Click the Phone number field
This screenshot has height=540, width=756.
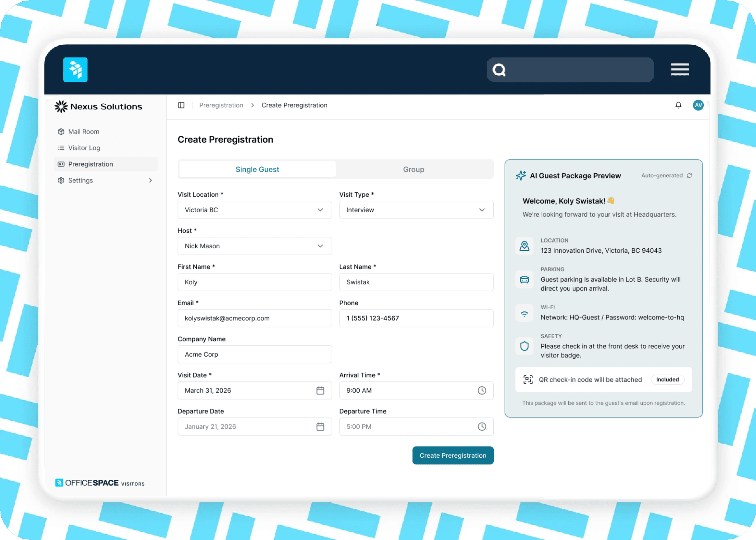pos(416,318)
